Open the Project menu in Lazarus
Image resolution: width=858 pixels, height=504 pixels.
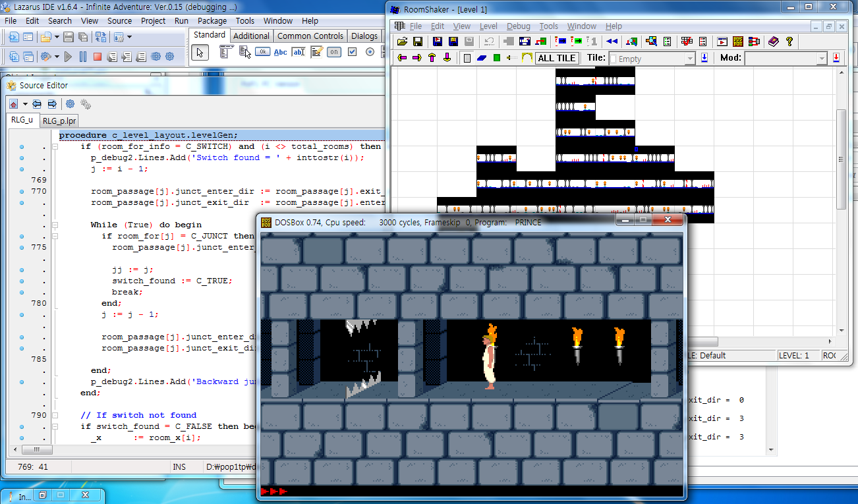coord(154,20)
